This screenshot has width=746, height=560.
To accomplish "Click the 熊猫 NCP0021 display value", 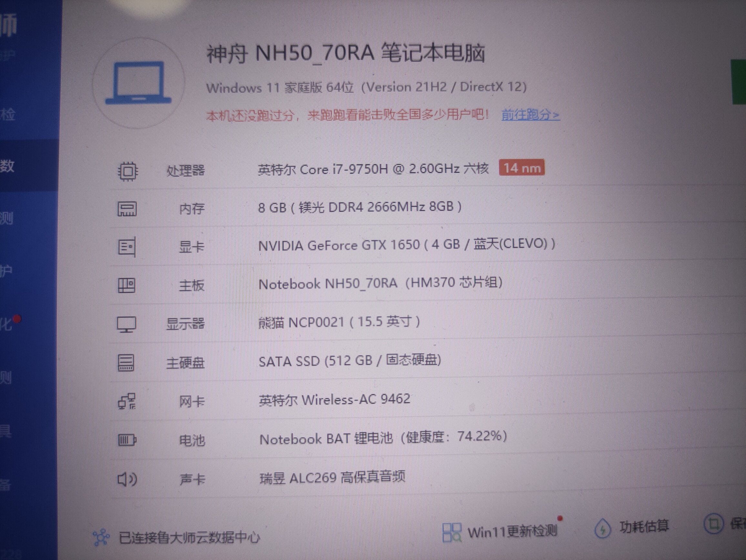I will (339, 322).
